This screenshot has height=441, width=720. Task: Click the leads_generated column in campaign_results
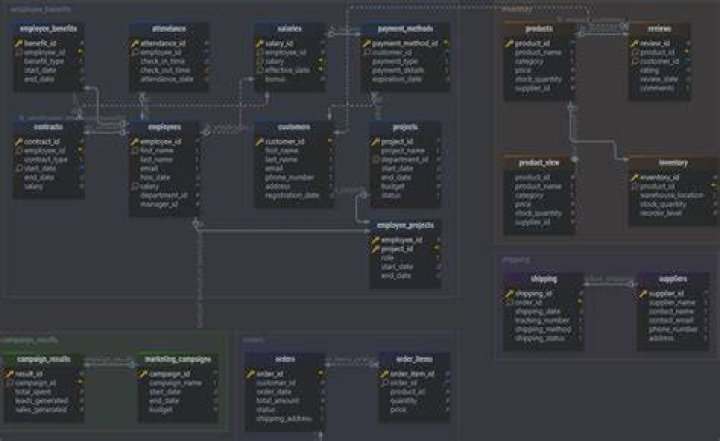pyautogui.click(x=43, y=401)
